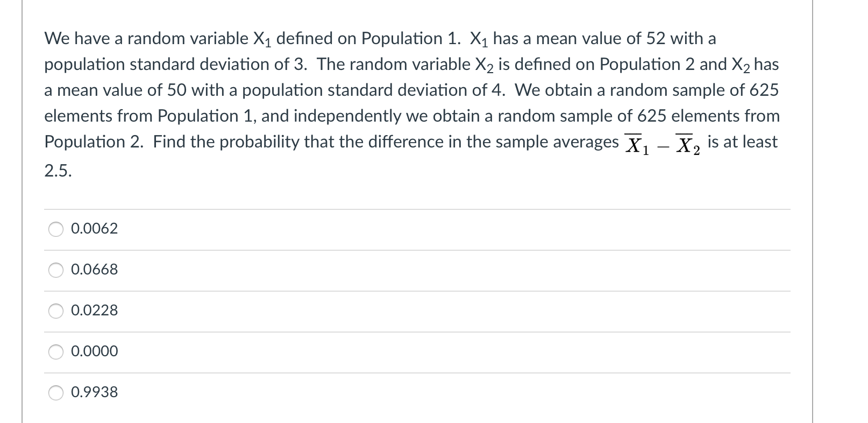Click the 0.0062 answer label text
This screenshot has height=423, width=868.
(94, 229)
